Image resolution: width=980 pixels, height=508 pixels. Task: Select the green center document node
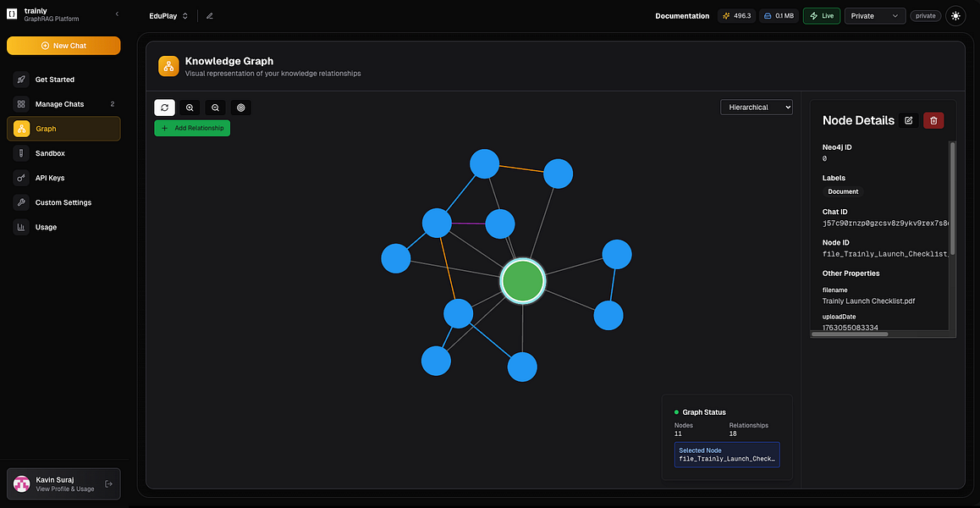point(523,281)
